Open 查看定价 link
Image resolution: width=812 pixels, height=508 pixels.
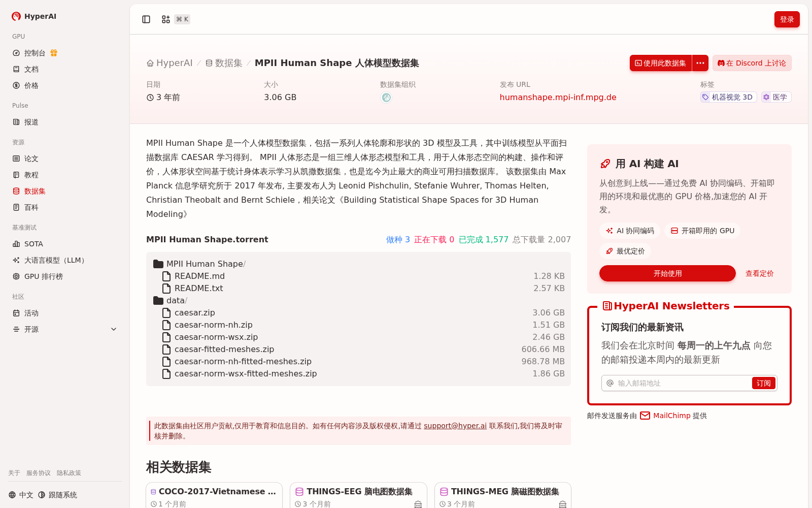pyautogui.click(x=759, y=273)
